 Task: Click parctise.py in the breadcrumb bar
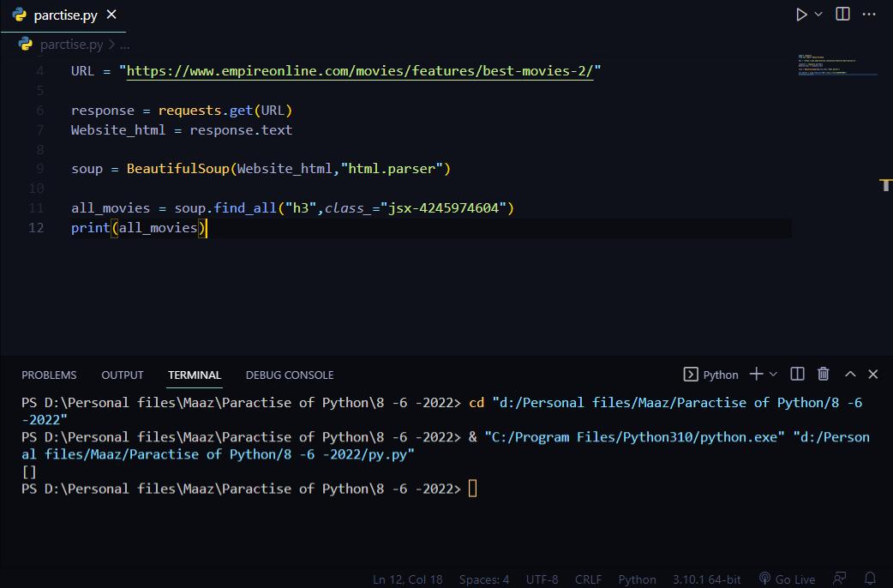(x=71, y=45)
